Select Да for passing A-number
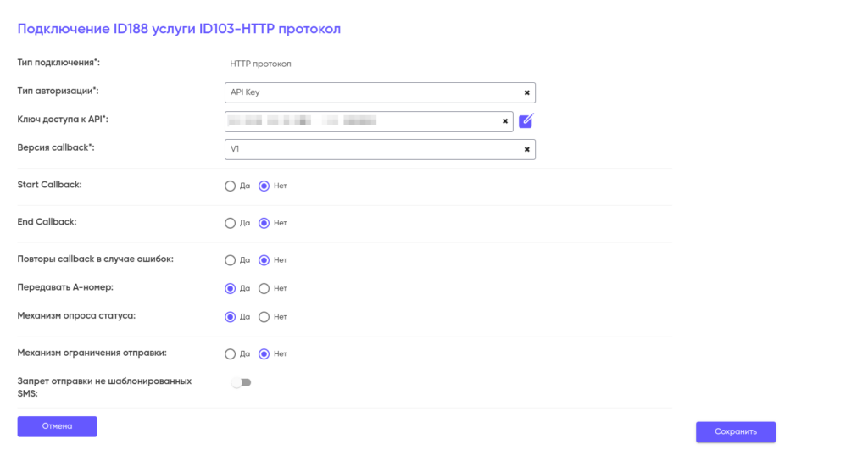Image resolution: width=868 pixels, height=467 pixels. [x=230, y=288]
